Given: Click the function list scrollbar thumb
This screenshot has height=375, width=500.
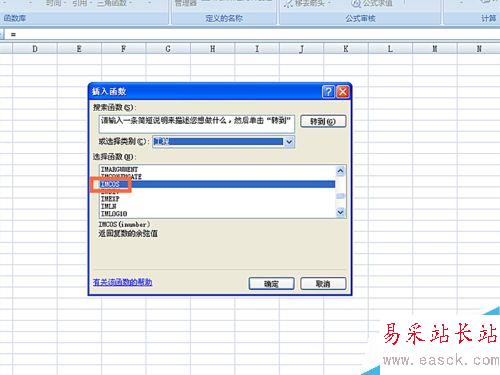Looking at the screenshot, I should click(x=340, y=196).
